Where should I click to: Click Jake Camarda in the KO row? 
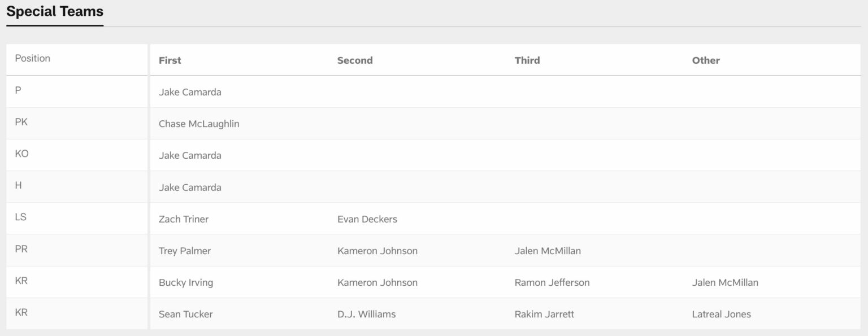tap(190, 155)
